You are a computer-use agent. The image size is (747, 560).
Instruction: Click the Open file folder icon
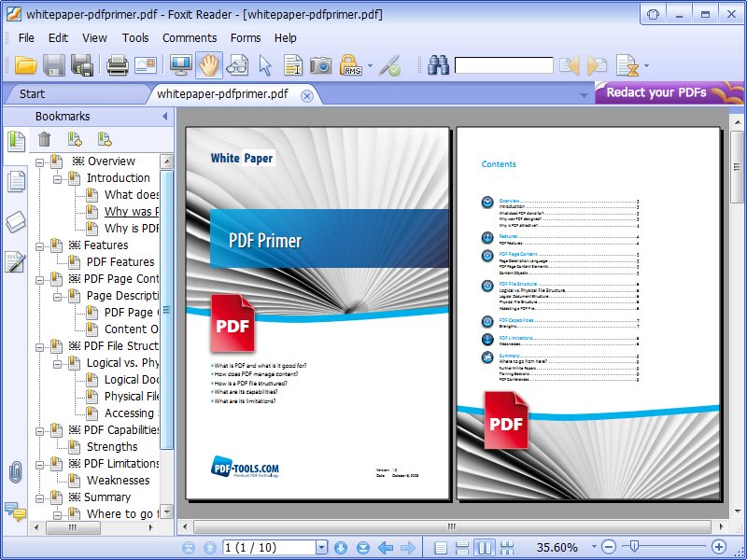click(x=26, y=65)
